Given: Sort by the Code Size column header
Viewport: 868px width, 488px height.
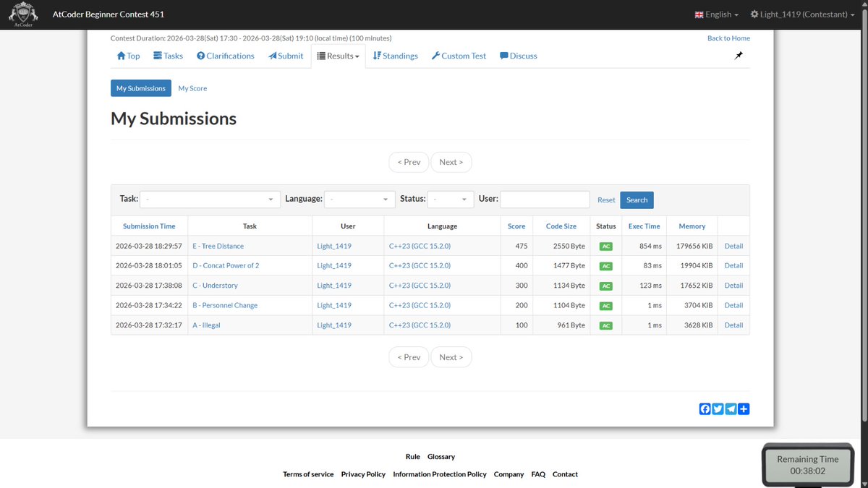Looking at the screenshot, I should click(561, 226).
